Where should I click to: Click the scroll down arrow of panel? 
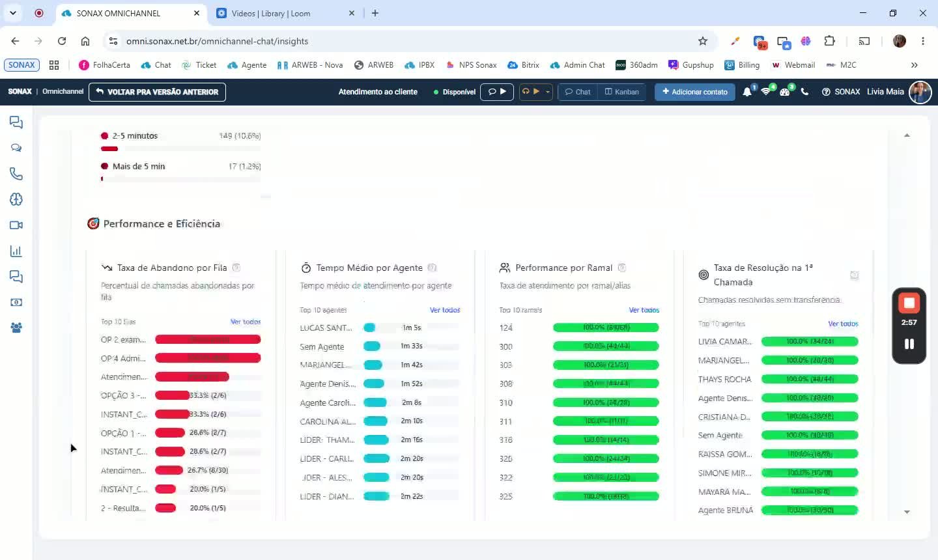tap(907, 512)
